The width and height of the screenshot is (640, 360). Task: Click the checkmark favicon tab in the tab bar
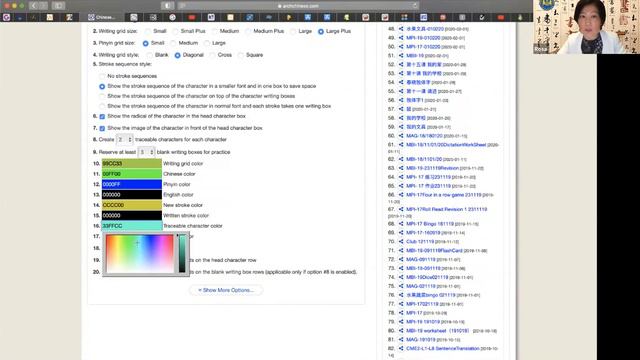[x=482, y=17]
